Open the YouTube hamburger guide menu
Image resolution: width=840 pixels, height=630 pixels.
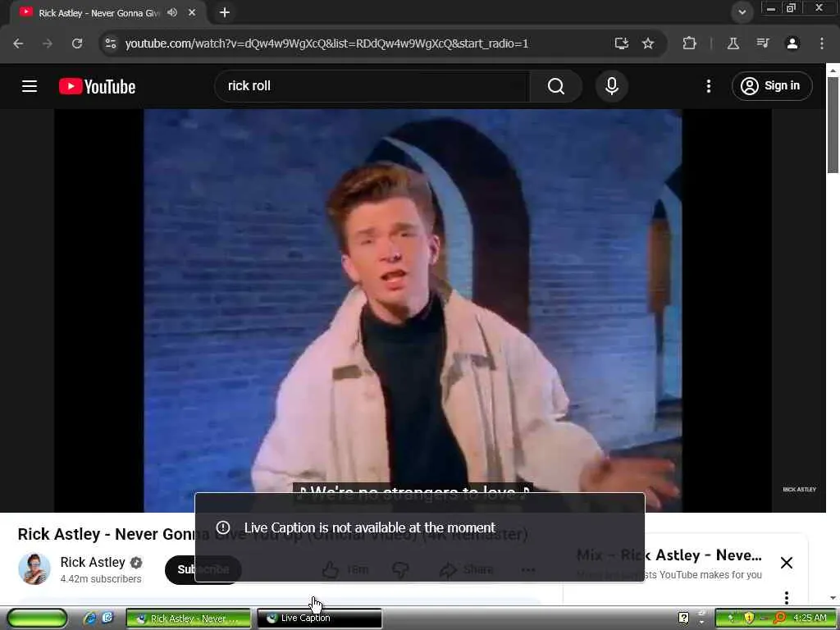pos(30,85)
